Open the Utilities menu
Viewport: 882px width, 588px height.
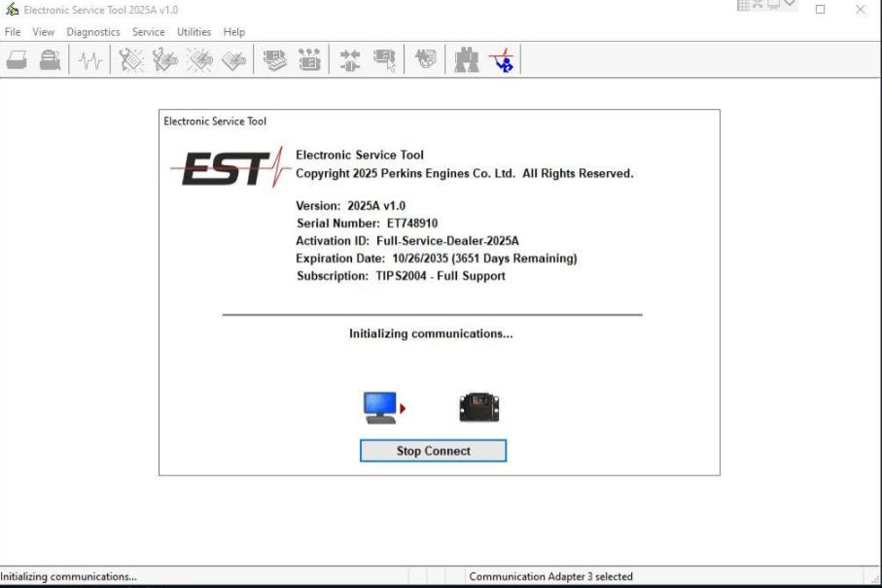point(194,31)
